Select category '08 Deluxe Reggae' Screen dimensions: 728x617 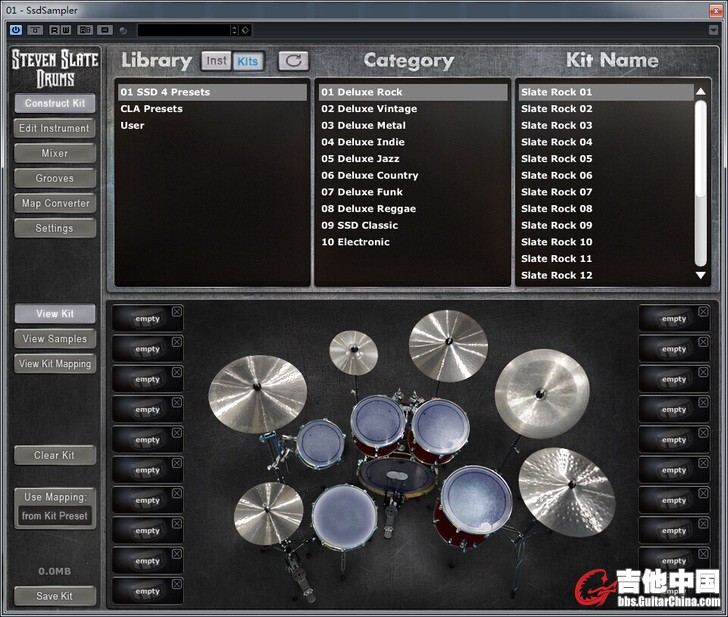(413, 209)
